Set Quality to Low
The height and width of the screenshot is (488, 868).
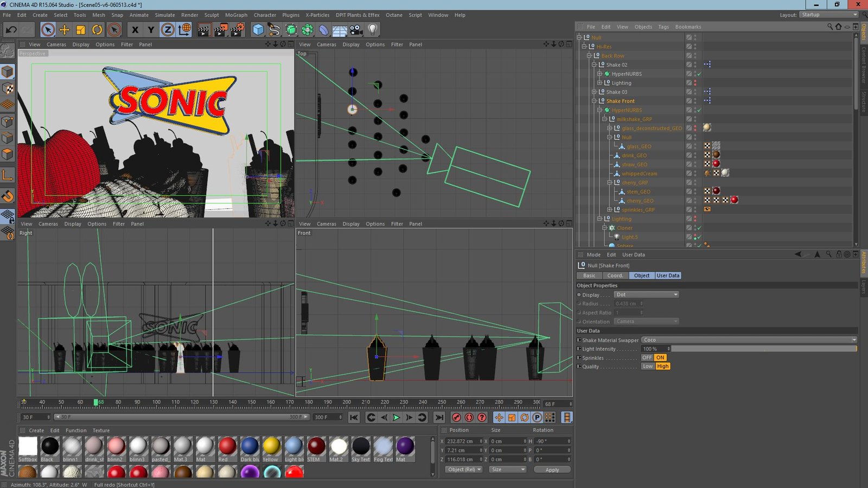coord(648,367)
